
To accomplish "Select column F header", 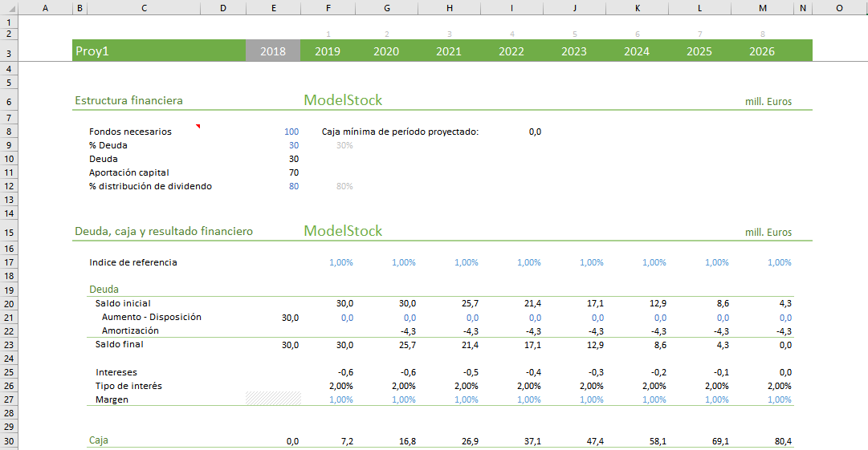I will 328,7.
